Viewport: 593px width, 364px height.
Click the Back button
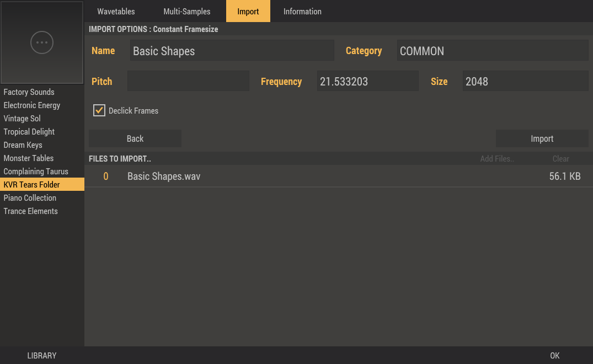[135, 139]
